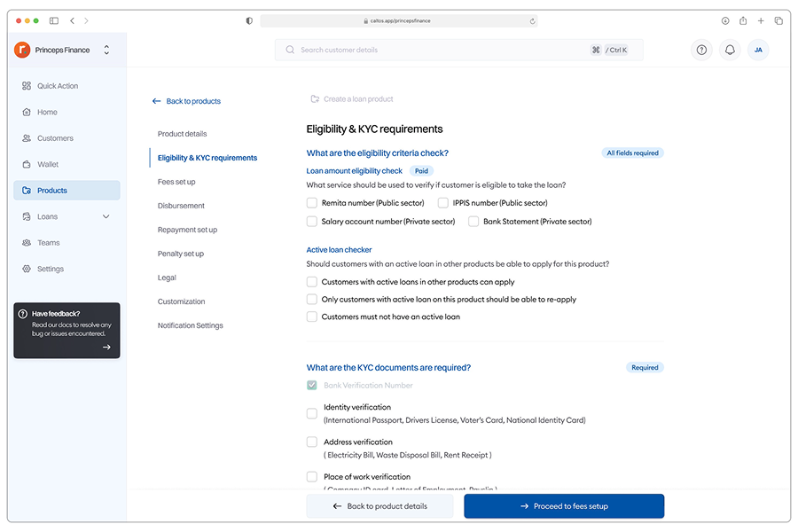Click the Princeps Finance logo icon

(22, 51)
